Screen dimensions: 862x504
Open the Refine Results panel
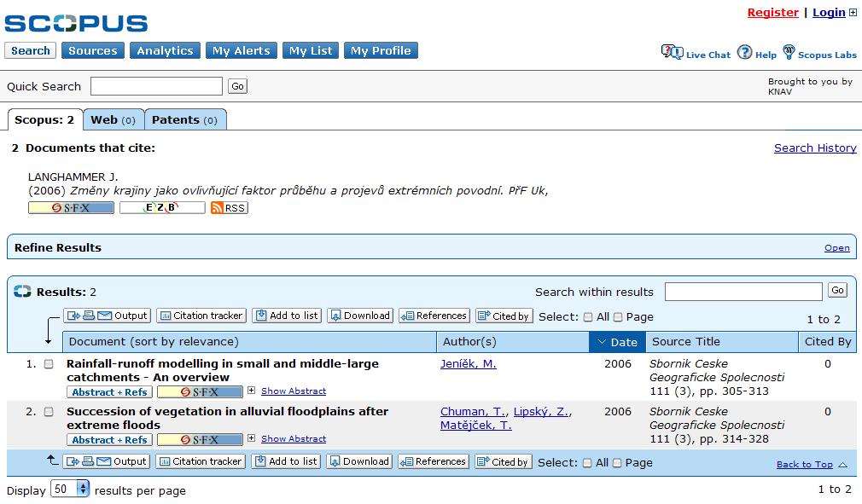[x=836, y=247]
